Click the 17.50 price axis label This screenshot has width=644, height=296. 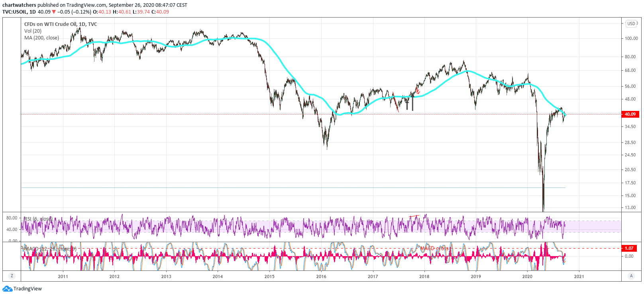(630, 183)
